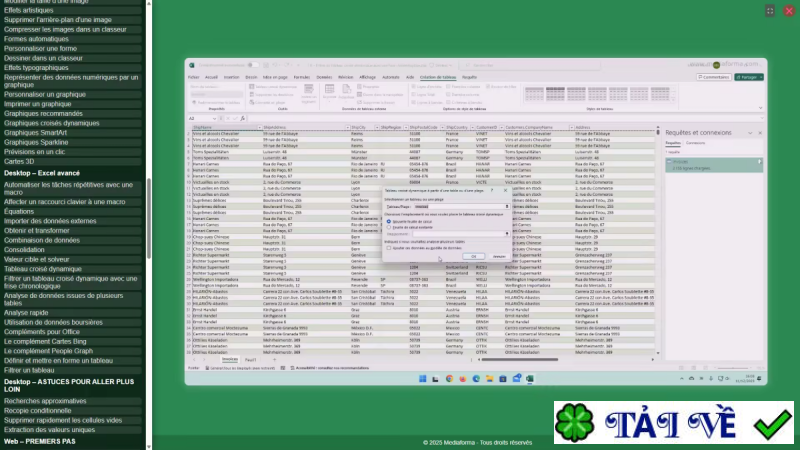Screen dimensions: 800x450
Task: Select Feuille de calcul existante radio button
Action: 389,228
